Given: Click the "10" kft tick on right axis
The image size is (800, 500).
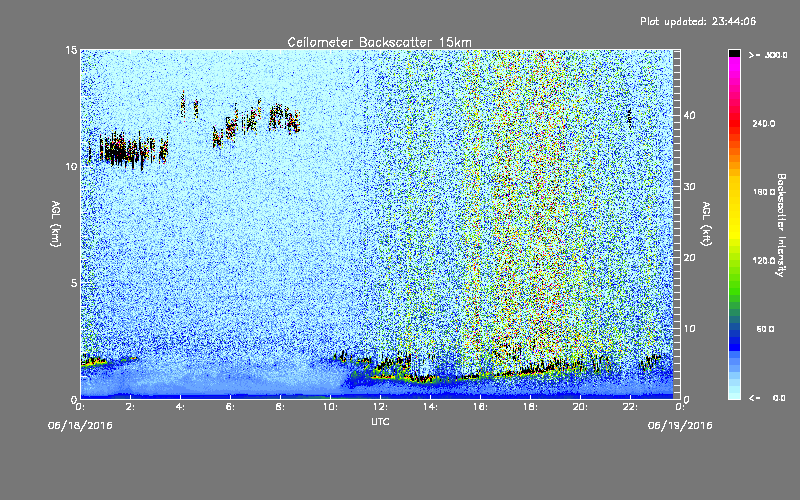Looking at the screenshot, I should (689, 329).
